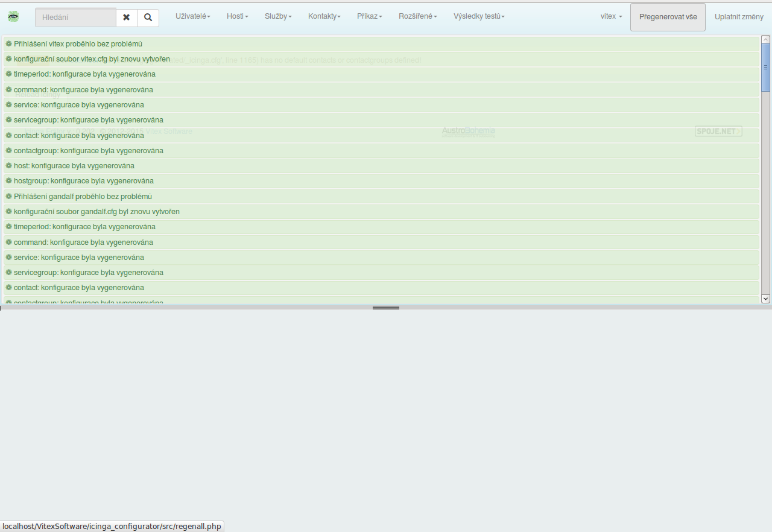Click the AustroBohemia logo link

(469, 131)
